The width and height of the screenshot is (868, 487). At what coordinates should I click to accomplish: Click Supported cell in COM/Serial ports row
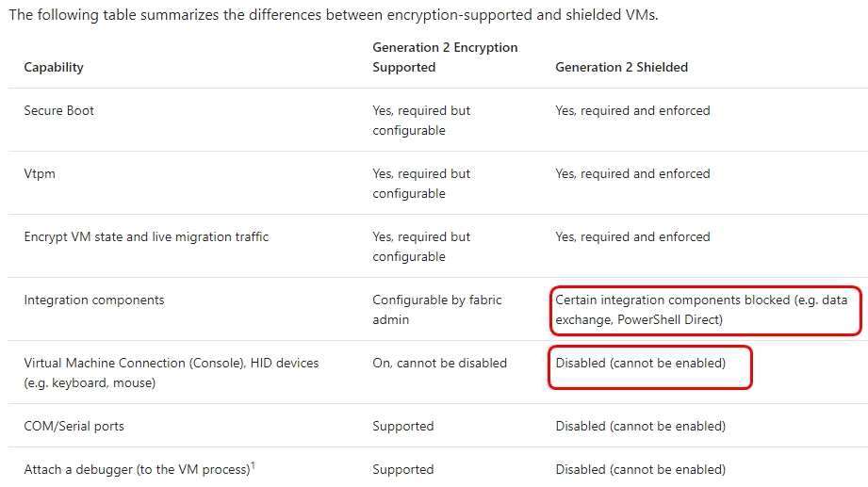pyautogui.click(x=403, y=426)
